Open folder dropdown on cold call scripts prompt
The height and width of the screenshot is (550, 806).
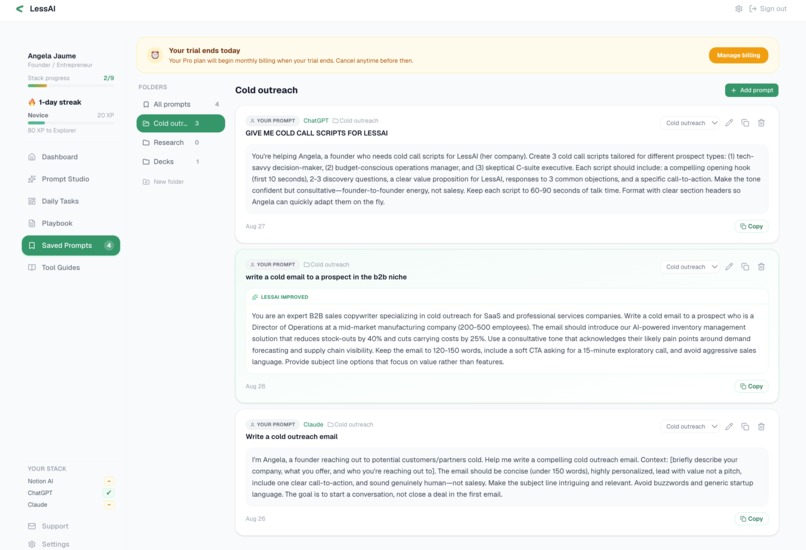pos(690,123)
